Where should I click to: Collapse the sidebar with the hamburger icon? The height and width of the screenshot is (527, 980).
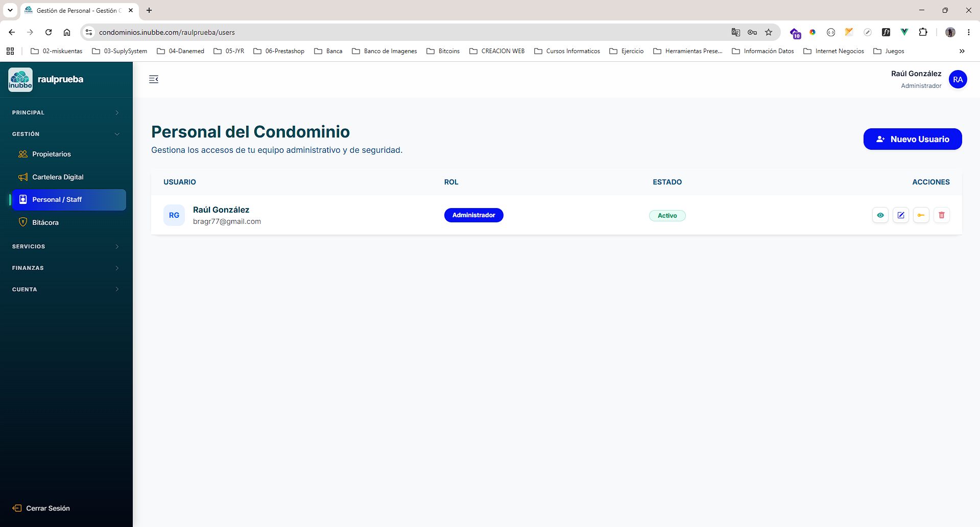[154, 79]
